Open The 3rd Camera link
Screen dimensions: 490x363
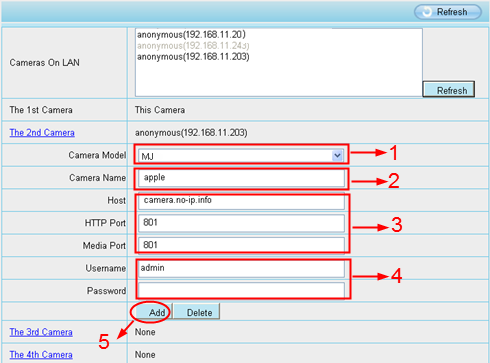(x=41, y=332)
